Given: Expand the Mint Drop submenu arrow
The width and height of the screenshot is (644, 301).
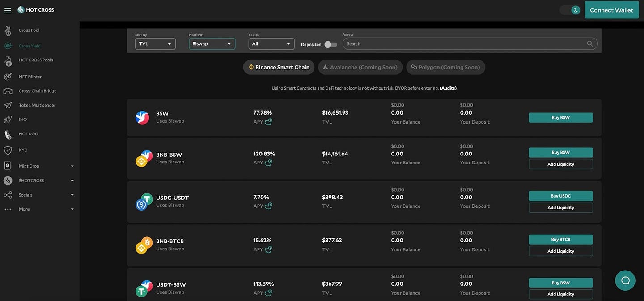Looking at the screenshot, I should point(72,166).
